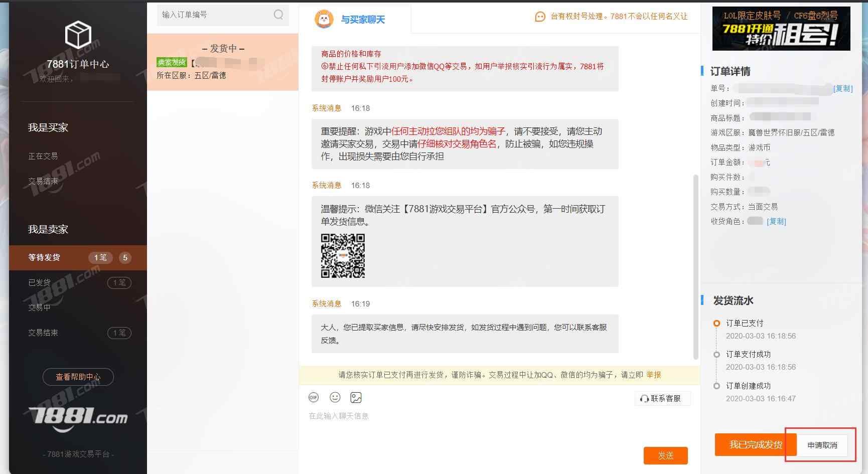Viewport: 868px width, 474px height.
Task: Click the 订单详情 heading
Action: click(x=730, y=71)
